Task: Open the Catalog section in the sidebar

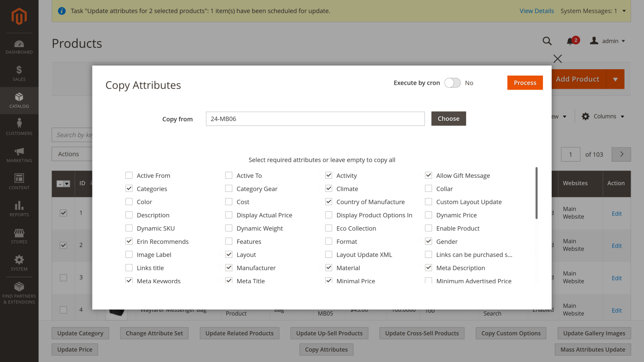Action: pos(19,100)
